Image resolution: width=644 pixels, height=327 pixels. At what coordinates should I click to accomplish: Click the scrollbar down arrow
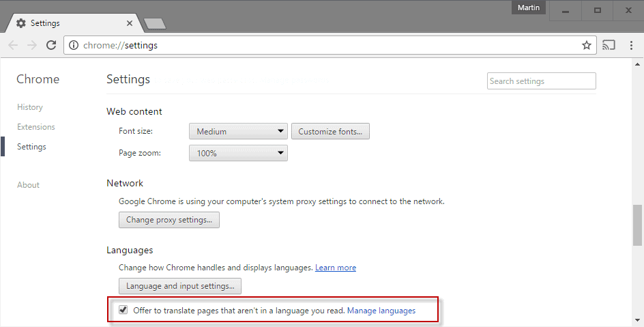point(637,320)
